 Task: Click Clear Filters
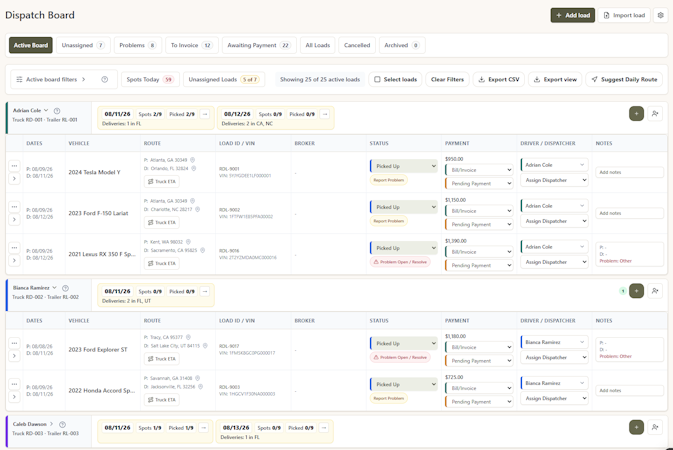[x=447, y=79]
